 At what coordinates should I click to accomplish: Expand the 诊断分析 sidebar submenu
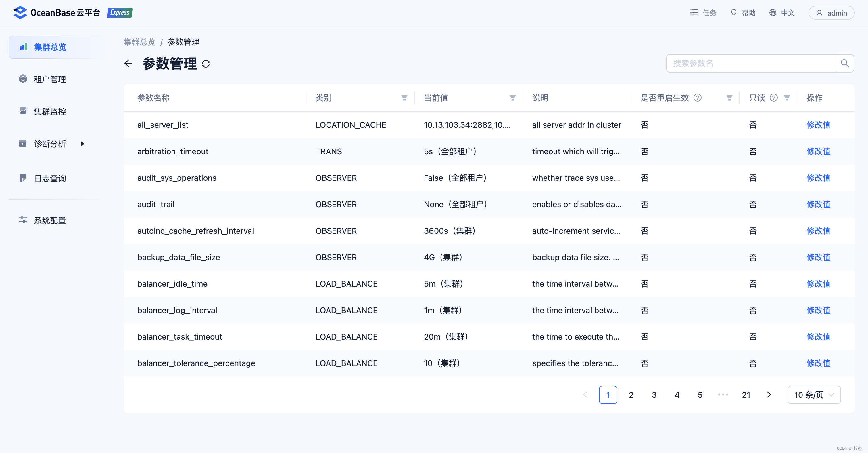(82, 144)
